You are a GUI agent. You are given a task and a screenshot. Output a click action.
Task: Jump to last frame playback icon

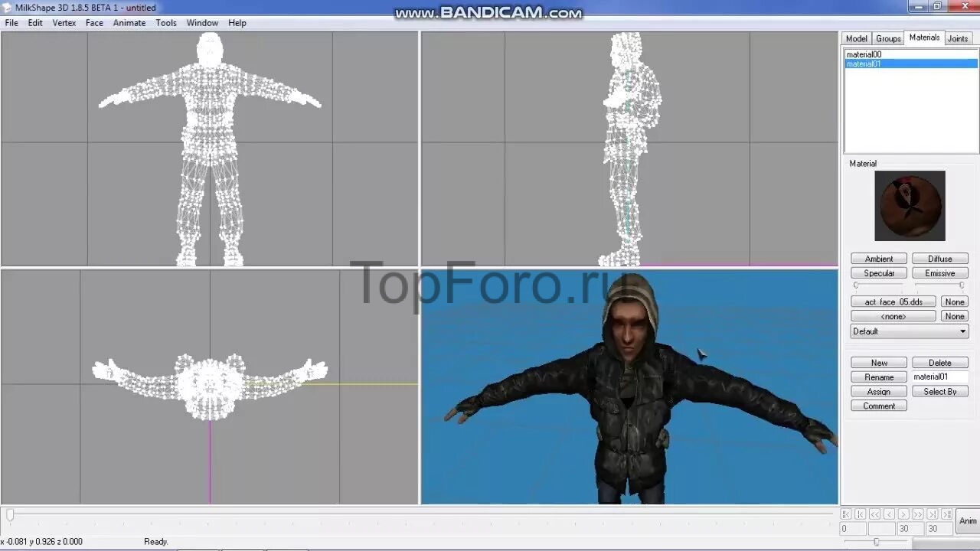click(946, 514)
